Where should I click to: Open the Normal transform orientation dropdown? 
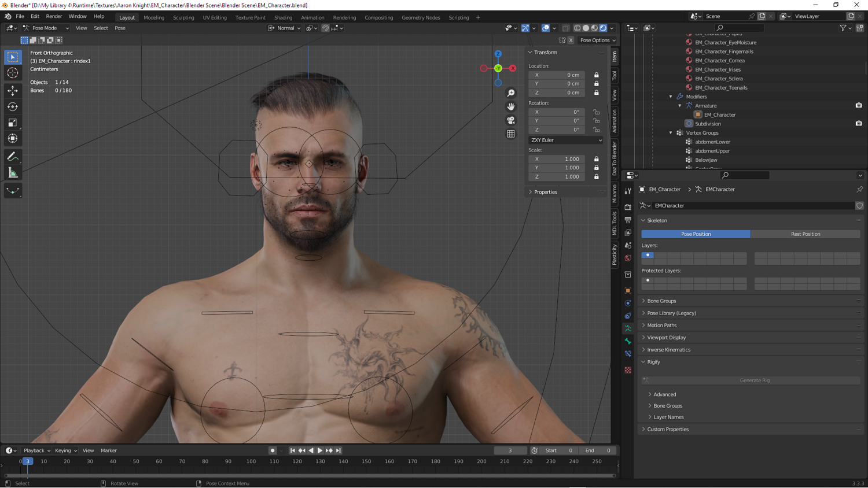285,28
